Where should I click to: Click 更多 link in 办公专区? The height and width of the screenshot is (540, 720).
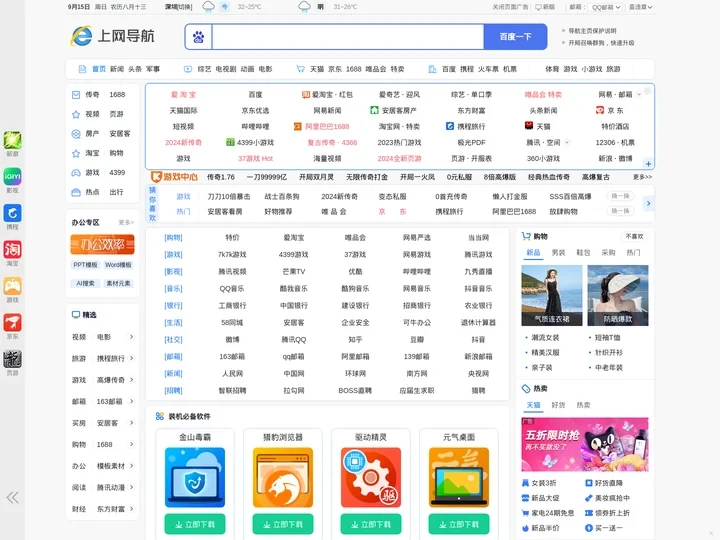pos(126,222)
